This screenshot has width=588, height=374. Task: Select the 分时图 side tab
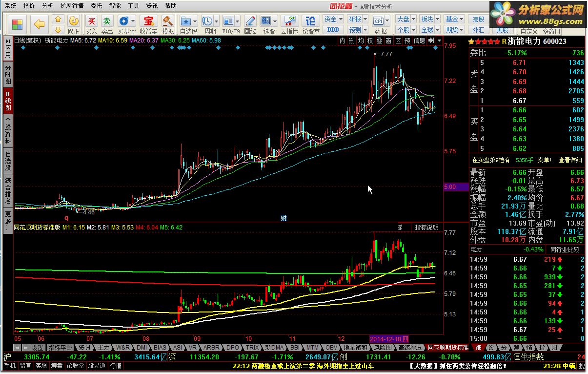pos(8,74)
